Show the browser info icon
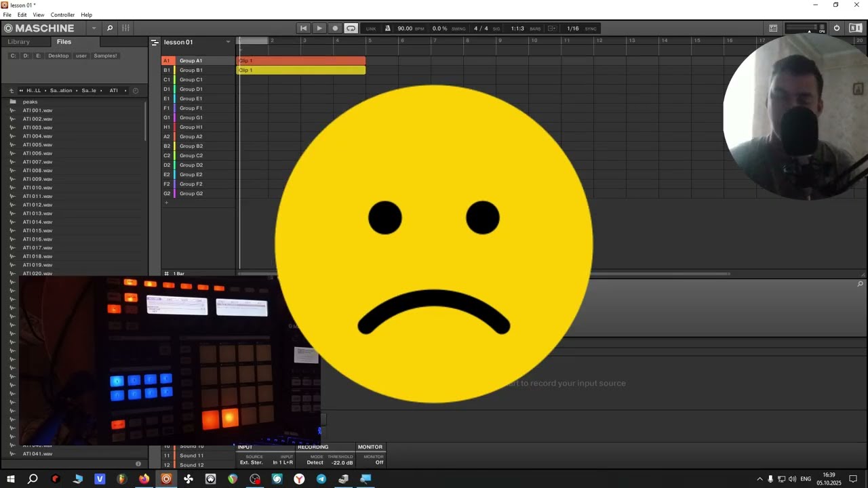This screenshot has height=488, width=868. 138,464
